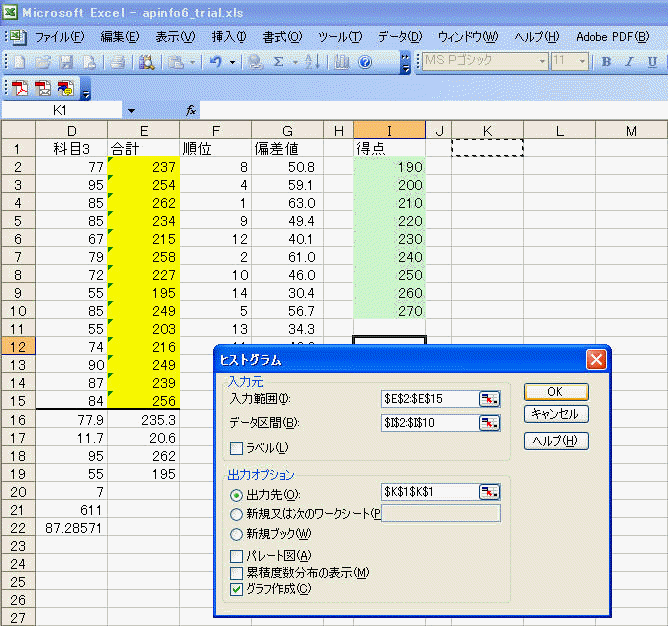Click range selector icon for データ区間
The image size is (668, 626).
pyautogui.click(x=489, y=422)
